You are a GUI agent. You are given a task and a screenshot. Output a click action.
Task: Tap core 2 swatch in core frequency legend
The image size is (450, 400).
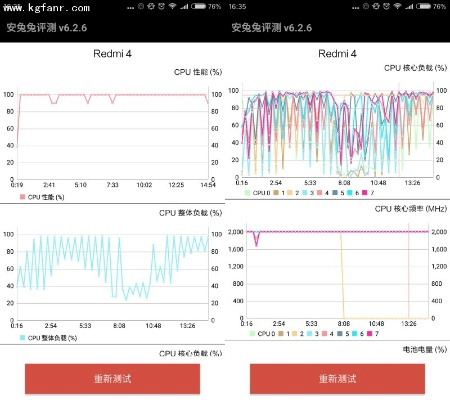pos(295,333)
